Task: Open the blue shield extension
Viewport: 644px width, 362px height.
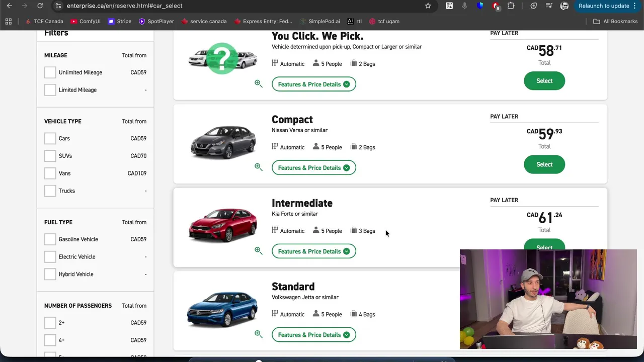Action: click(480, 6)
